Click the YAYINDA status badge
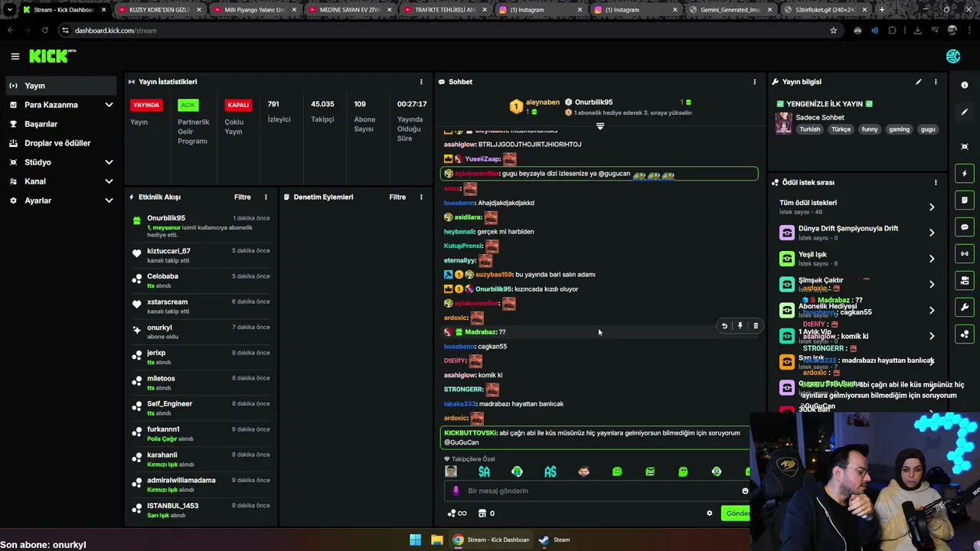980x551 pixels. click(x=146, y=105)
